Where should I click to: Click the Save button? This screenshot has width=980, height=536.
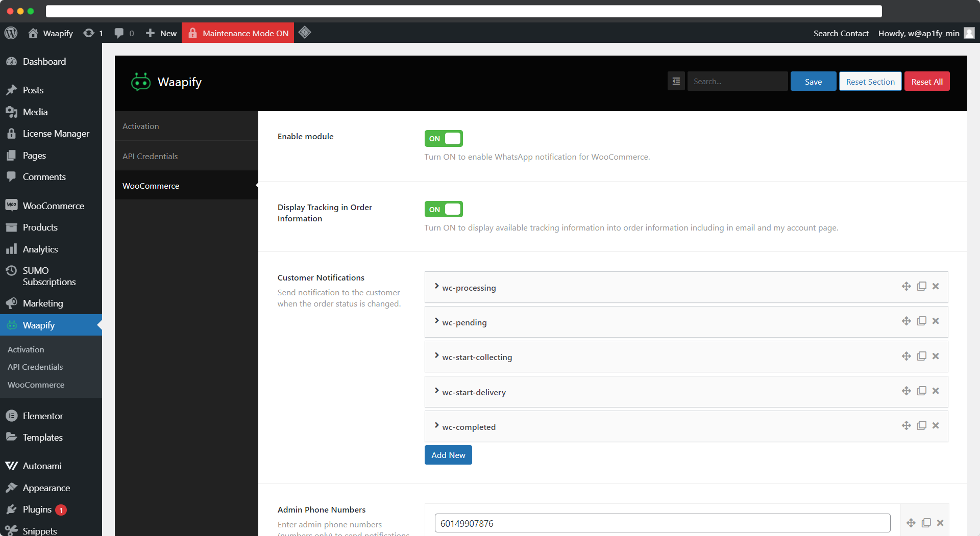point(813,82)
